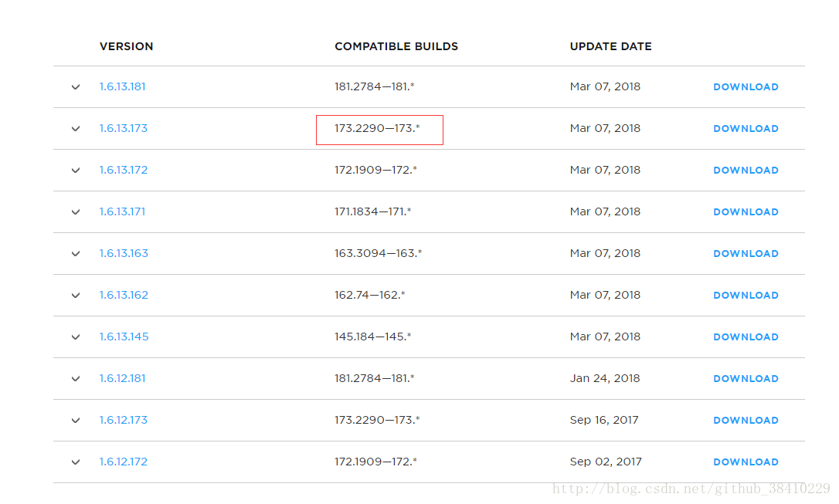Expand the 1.6.13.162 row arrow
The width and height of the screenshot is (839, 504).
[76, 296]
